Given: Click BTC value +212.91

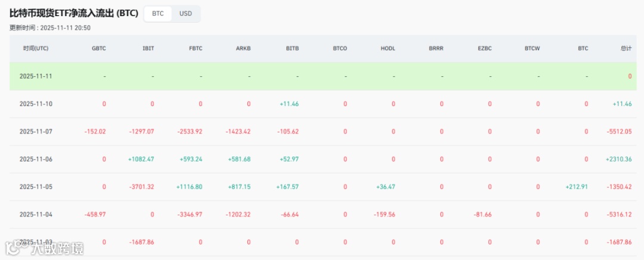Looking at the screenshot, I should point(577,187).
